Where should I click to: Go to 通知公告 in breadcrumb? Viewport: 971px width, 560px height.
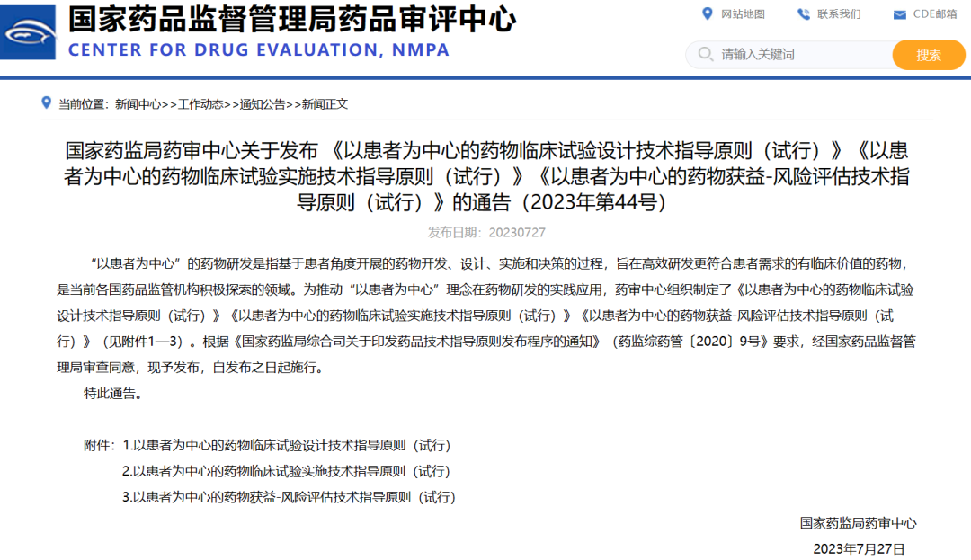(x=263, y=104)
